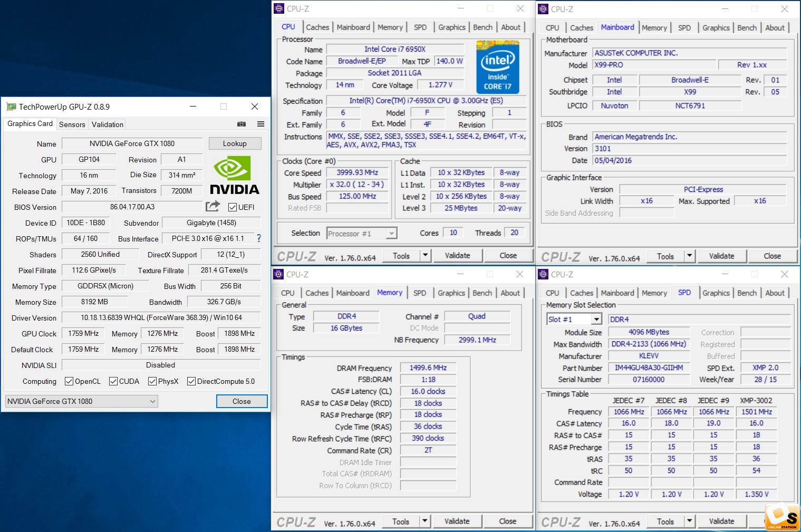Expand Tools dropdown arrow in Mainboard window

tap(689, 256)
